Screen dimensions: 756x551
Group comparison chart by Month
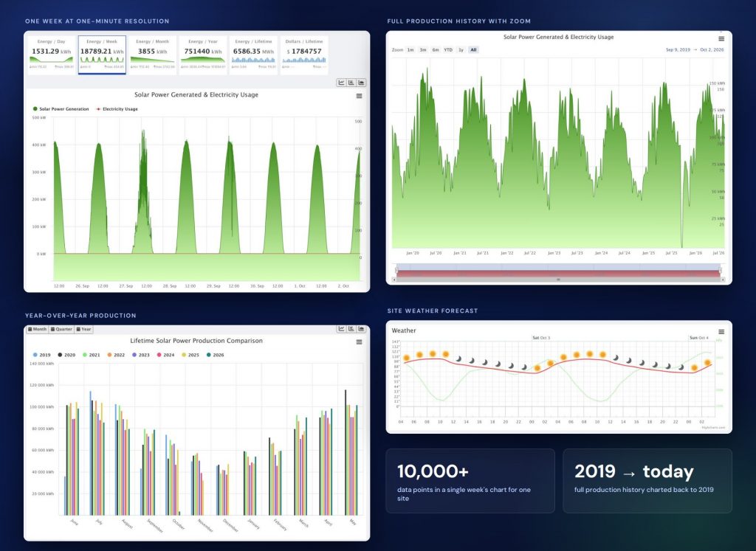click(37, 330)
